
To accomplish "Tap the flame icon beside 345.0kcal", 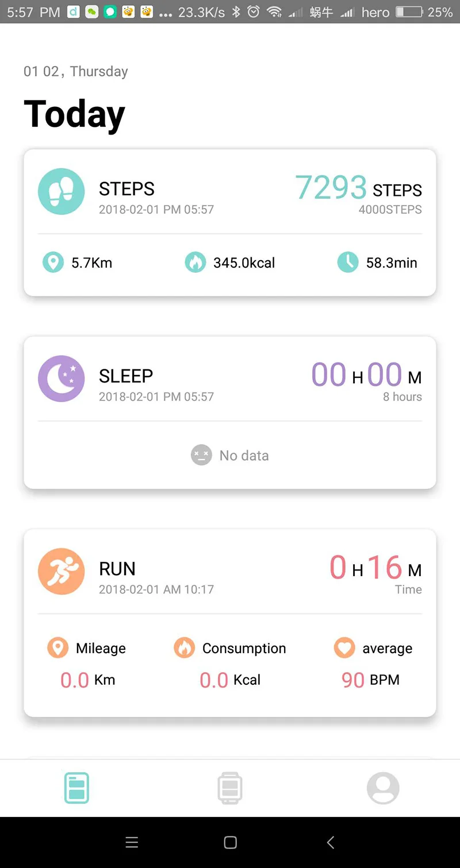I will (195, 263).
